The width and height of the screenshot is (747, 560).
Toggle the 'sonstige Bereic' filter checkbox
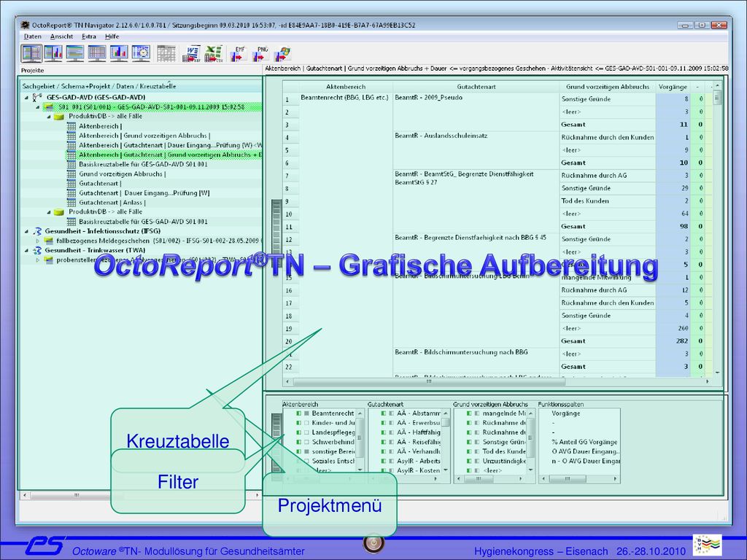click(307, 451)
